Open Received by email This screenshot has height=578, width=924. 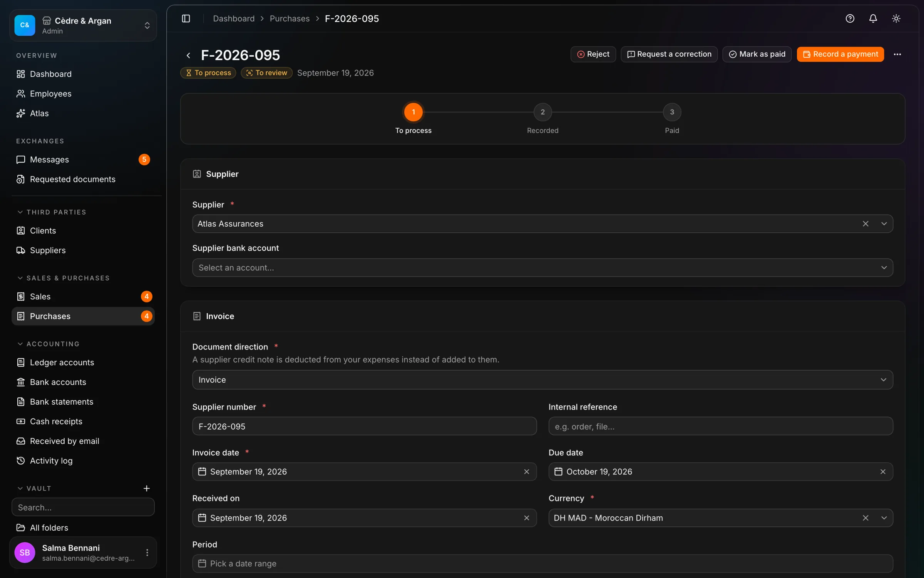tap(83, 441)
